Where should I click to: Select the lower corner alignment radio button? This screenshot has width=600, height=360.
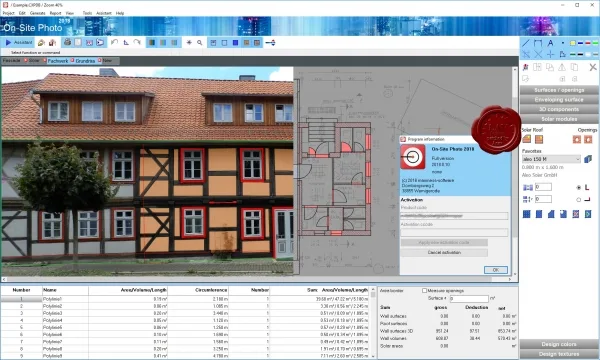pyautogui.click(x=579, y=199)
